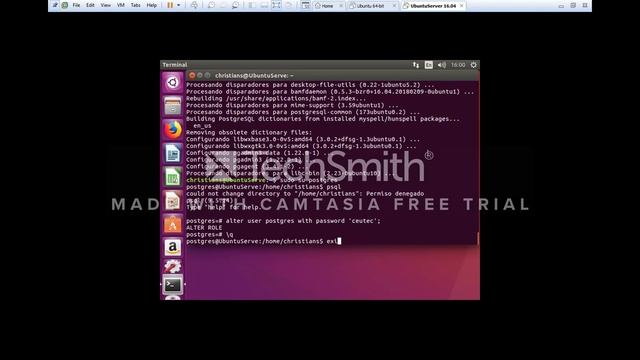This screenshot has width=640, height=360.
Task: Open VM menu in VMware
Action: pyautogui.click(x=121, y=5)
